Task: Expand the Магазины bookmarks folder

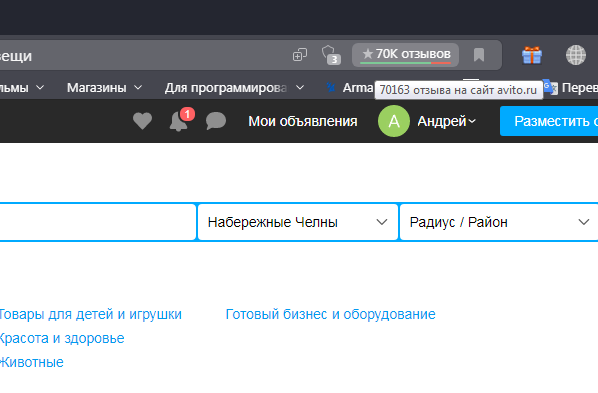Action: (x=104, y=88)
